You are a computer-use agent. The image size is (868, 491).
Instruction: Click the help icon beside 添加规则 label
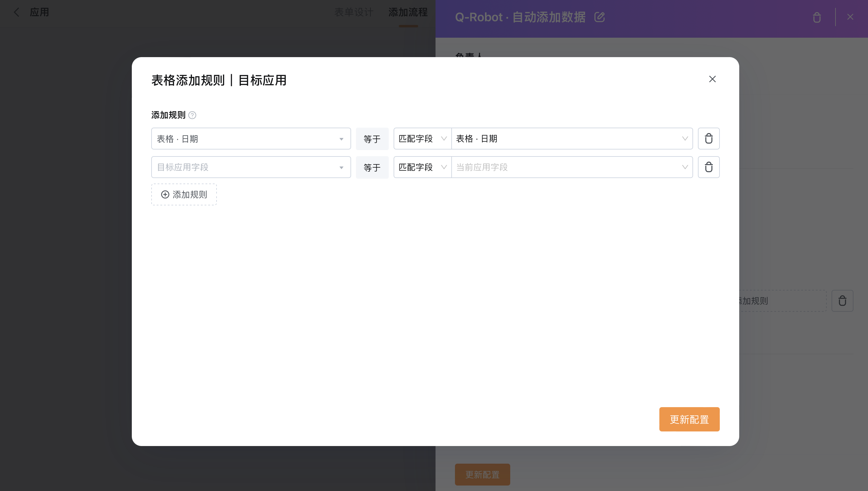[192, 115]
